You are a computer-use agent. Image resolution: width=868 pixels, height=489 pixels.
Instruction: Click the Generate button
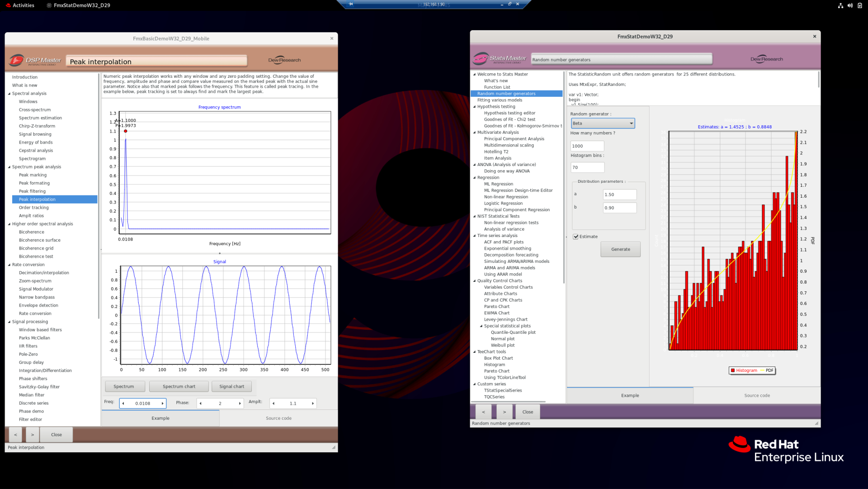[620, 249]
